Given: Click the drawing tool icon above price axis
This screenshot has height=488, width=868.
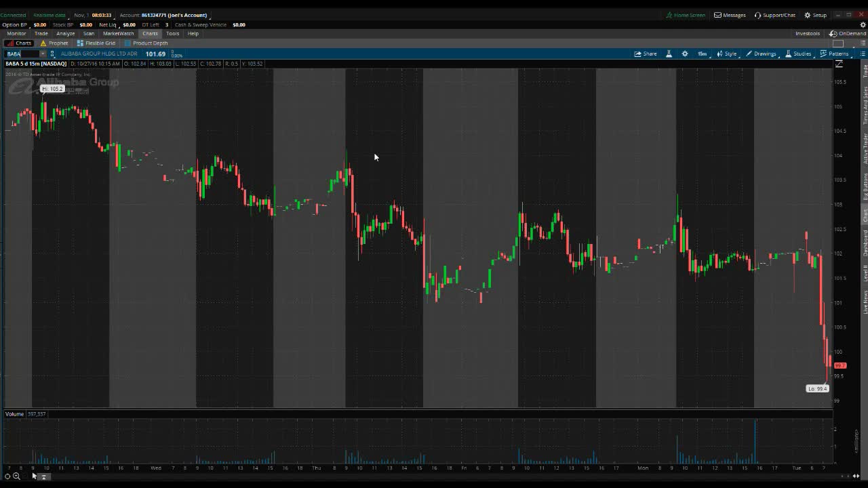Looking at the screenshot, I should coord(839,64).
